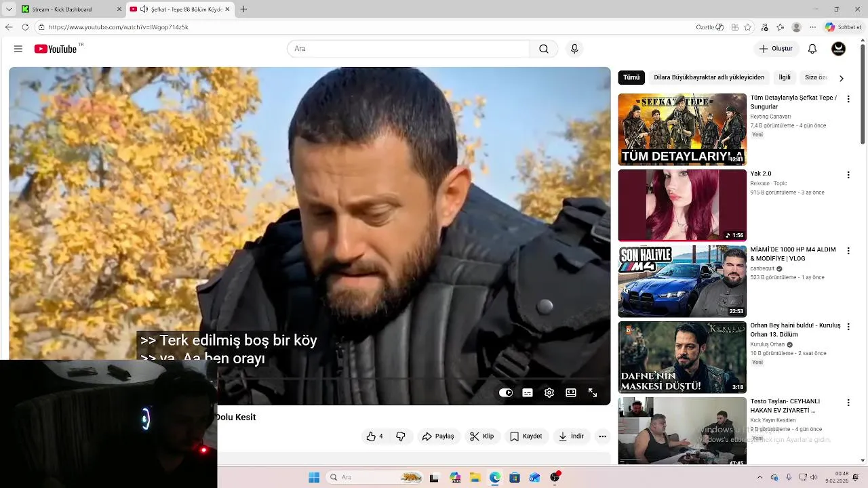Click the Kaydet save button
This screenshot has width=868, height=488.
click(x=526, y=436)
